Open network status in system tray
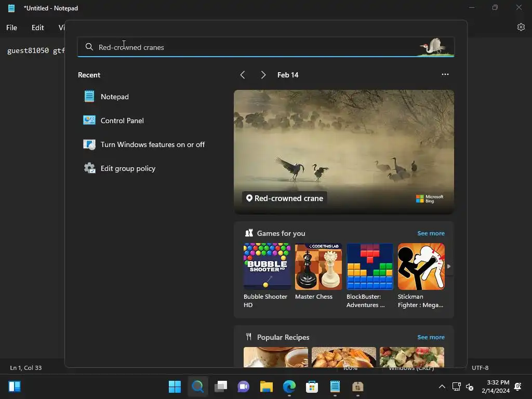This screenshot has height=399, width=532. click(456, 387)
